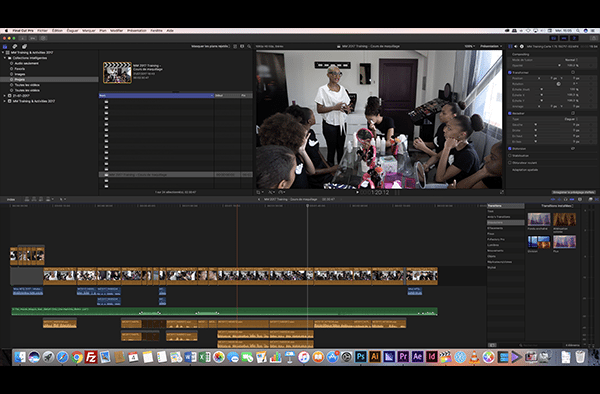This screenshot has height=394, width=600.
Task: Toggle the Transformer effect checkbox
Action: click(x=510, y=72)
